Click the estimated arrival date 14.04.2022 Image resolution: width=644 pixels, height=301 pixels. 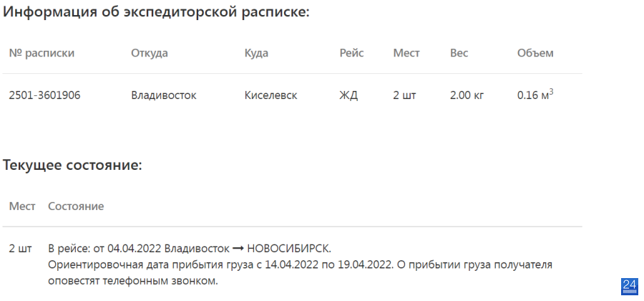click(x=292, y=264)
